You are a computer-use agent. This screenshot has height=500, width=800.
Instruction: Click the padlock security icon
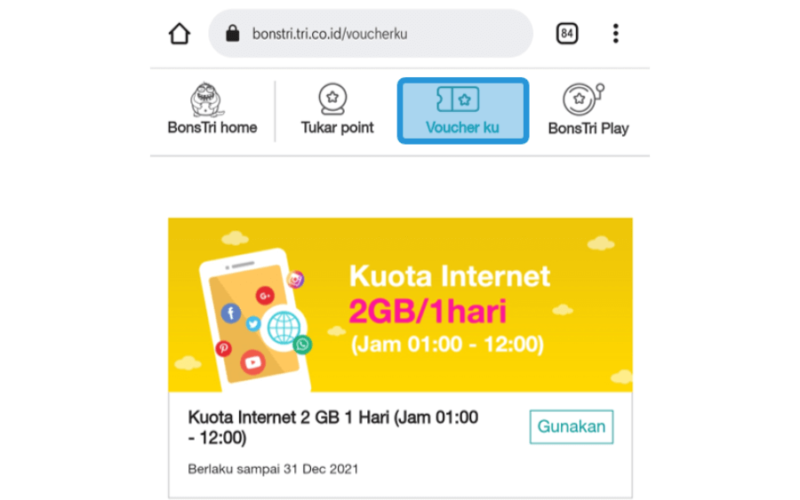(233, 34)
